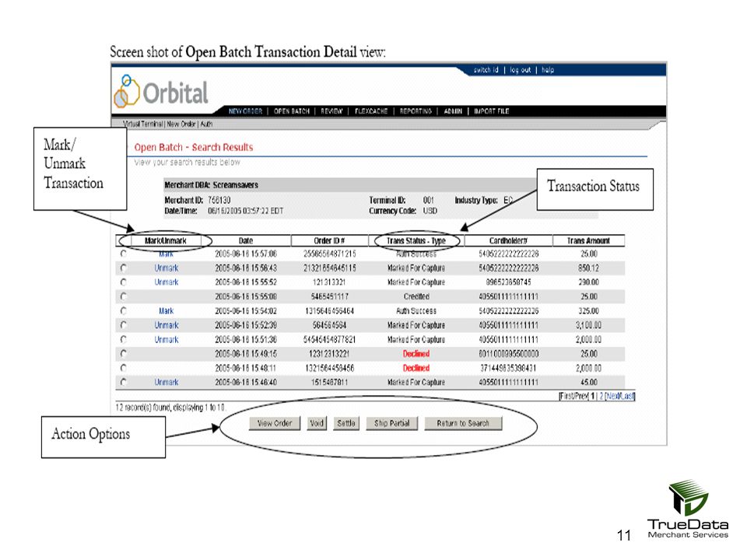Viewport: 747px width, 560px height.
Task: Click the Ship Partial button
Action: (x=392, y=423)
